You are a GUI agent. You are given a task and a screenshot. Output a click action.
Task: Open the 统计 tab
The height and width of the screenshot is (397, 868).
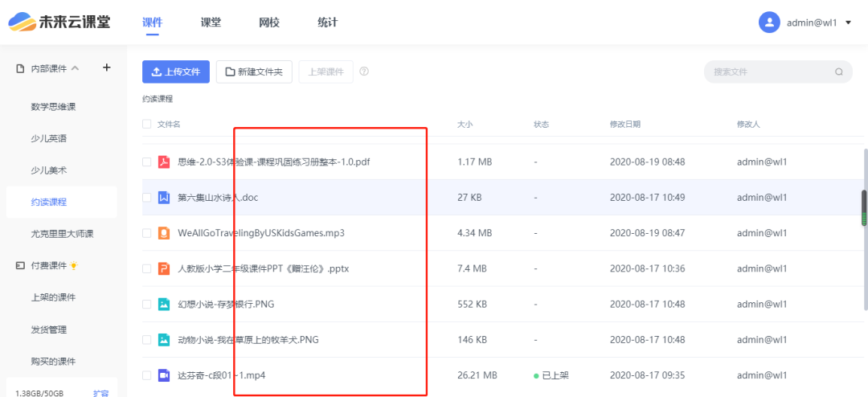click(327, 23)
